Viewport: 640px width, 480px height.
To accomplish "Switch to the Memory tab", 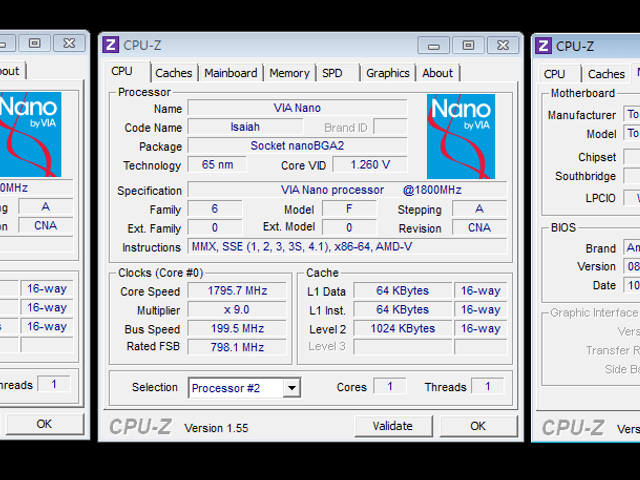I will coord(289,73).
